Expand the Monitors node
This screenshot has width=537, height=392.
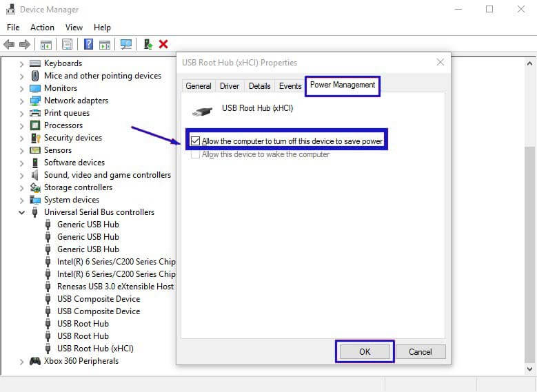click(x=21, y=89)
